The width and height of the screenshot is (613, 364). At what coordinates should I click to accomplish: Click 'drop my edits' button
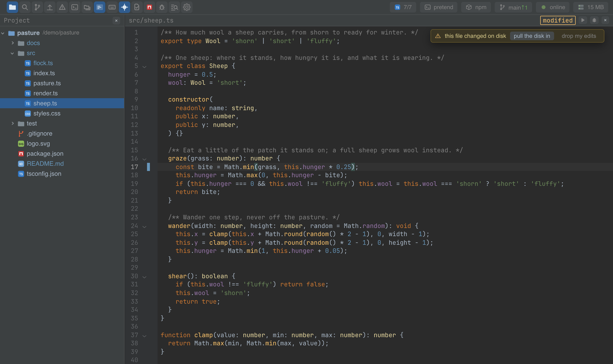coord(579,36)
